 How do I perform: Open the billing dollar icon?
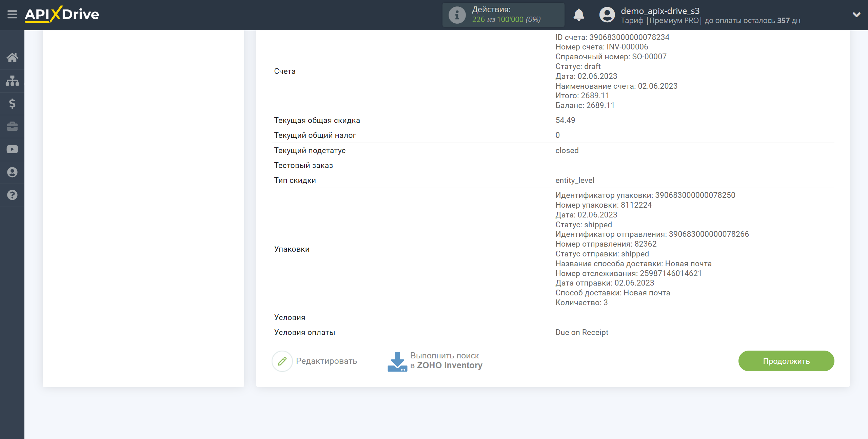tap(12, 103)
